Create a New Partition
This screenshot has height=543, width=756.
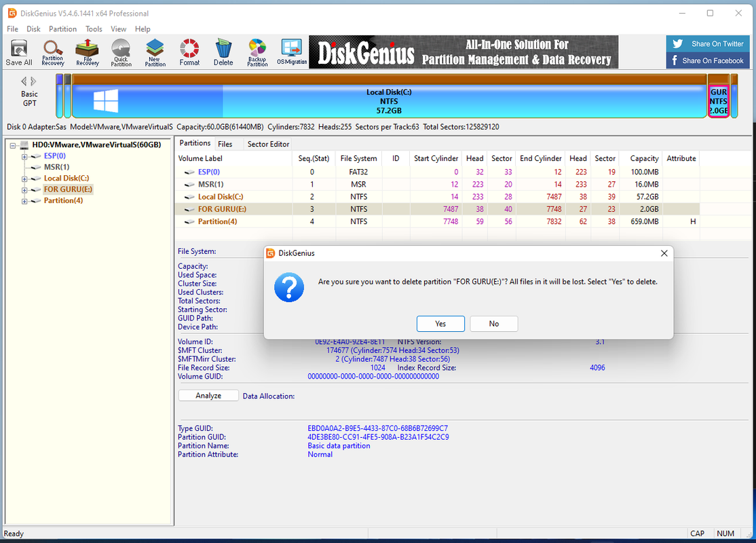155,52
